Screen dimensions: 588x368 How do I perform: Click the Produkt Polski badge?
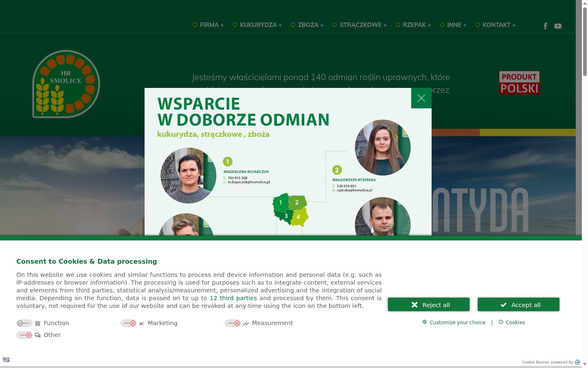coord(519,83)
